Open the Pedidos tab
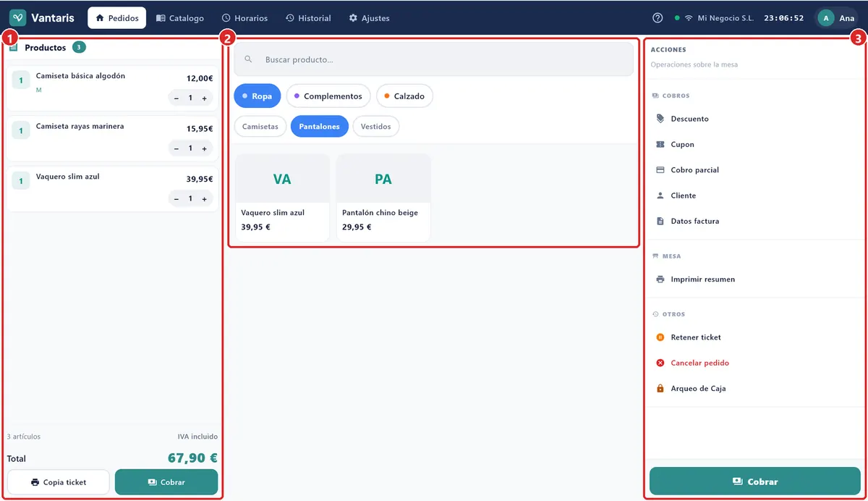The image size is (868, 501). pyautogui.click(x=117, y=18)
